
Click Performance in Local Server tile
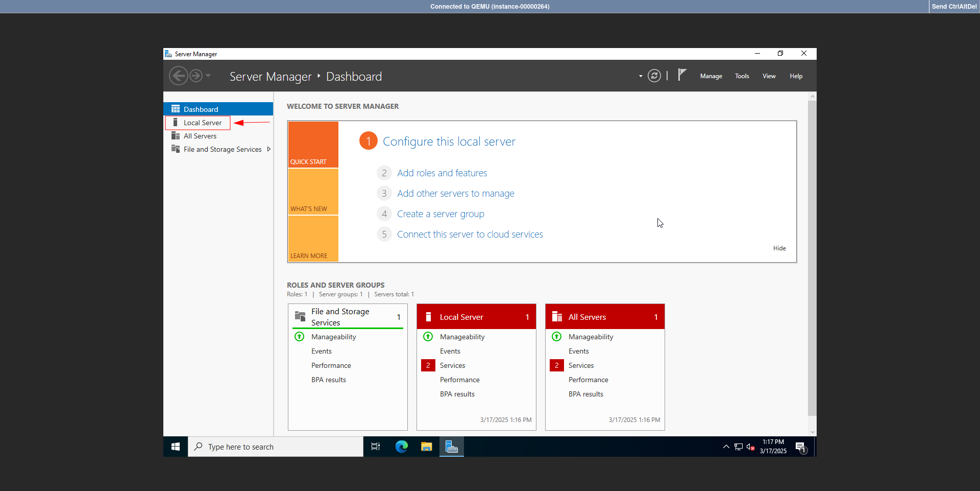[460, 380]
